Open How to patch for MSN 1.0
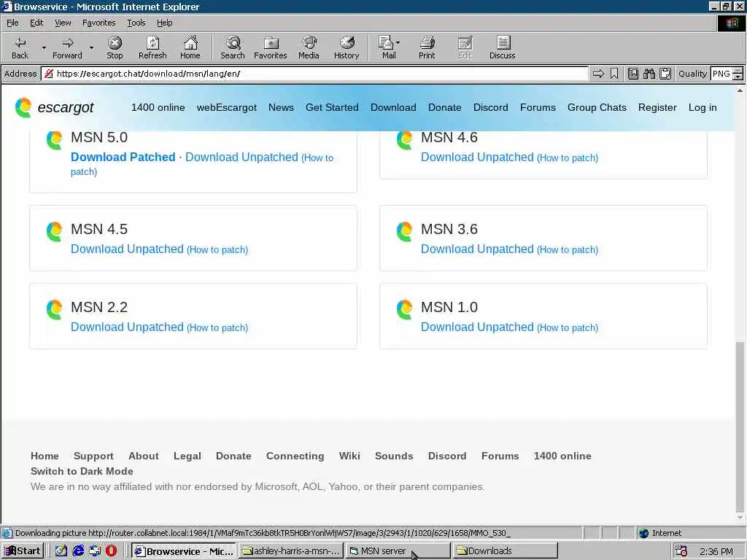This screenshot has width=747, height=560. coord(568,327)
